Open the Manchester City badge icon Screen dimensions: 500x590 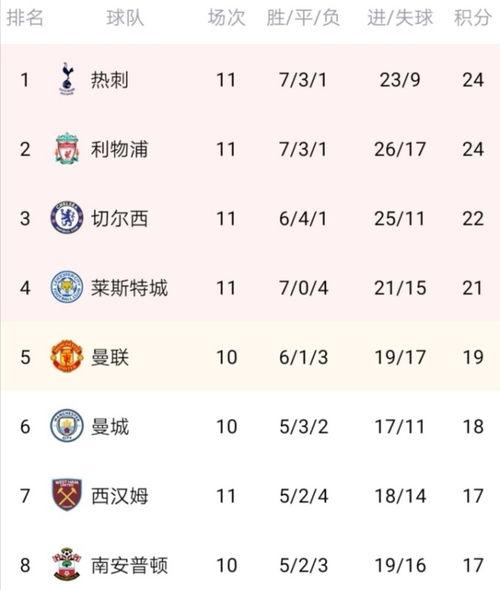pyautogui.click(x=67, y=426)
